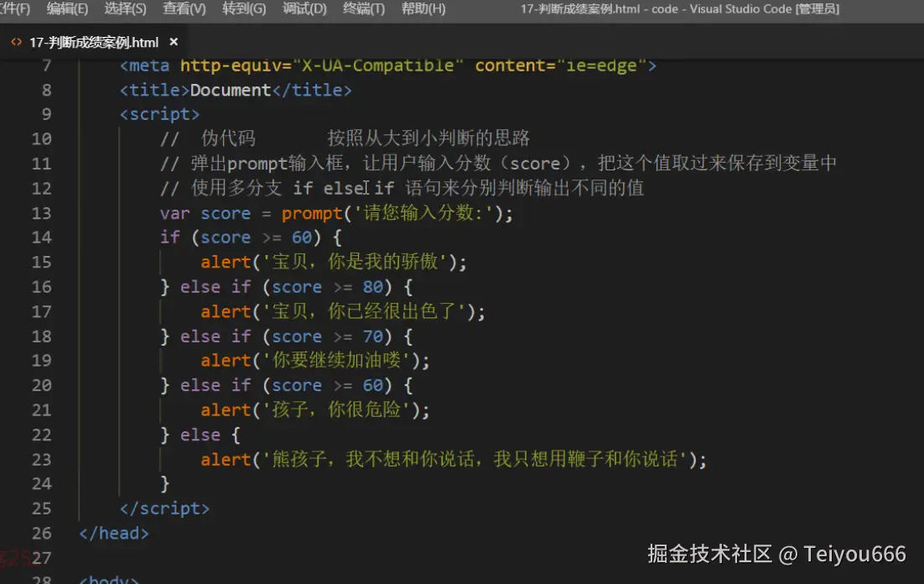Click the alert string 宝贝，你是我的骄傲
The image size is (924, 584).
(x=356, y=261)
